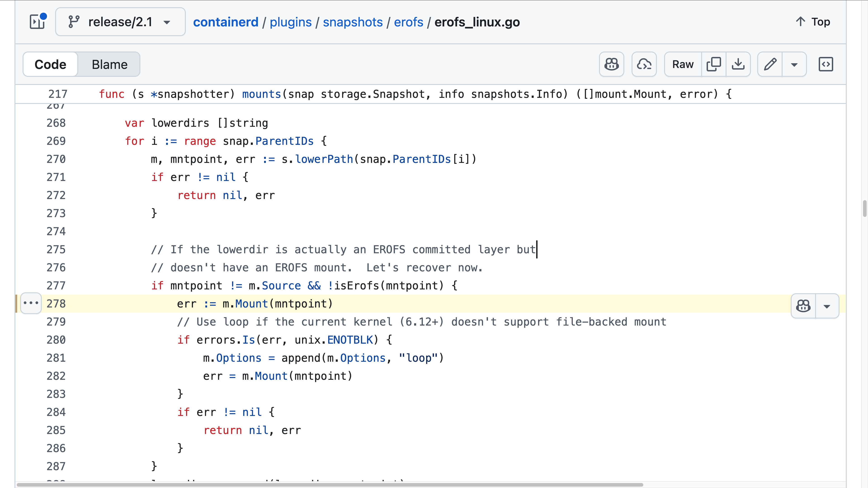This screenshot has width=868, height=488.
Task: Copy raw file contents icon
Action: [714, 64]
